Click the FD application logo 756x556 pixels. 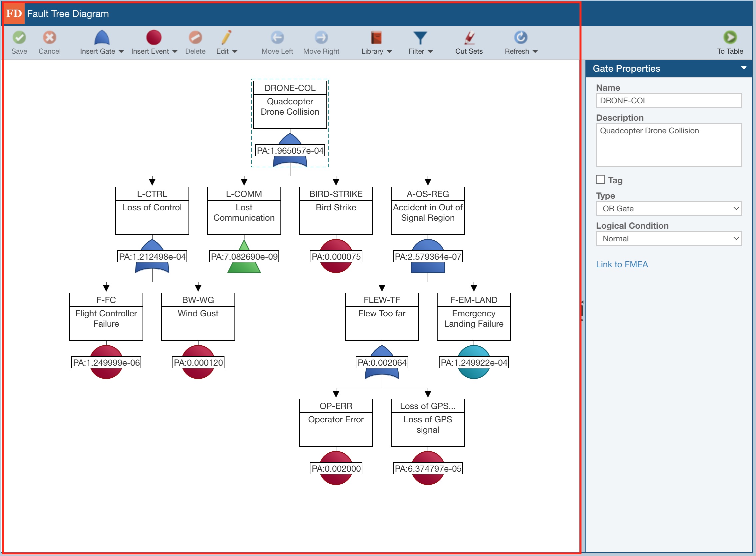[14, 13]
